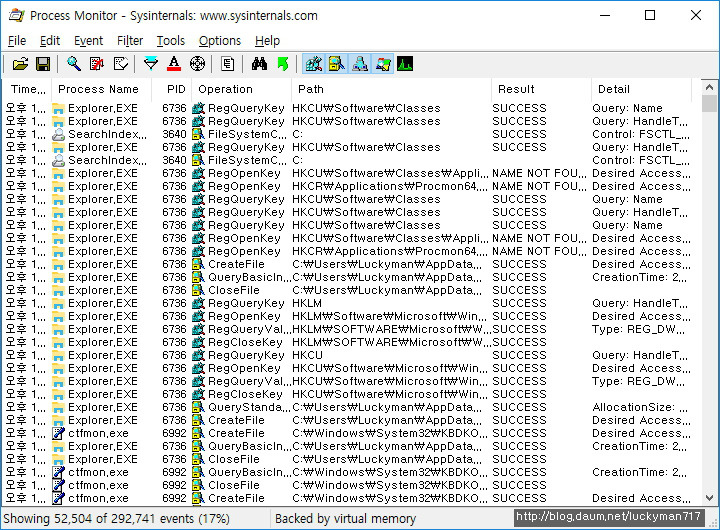Click the scrollbar down arrow
This screenshot has width=720, height=530.
[709, 498]
